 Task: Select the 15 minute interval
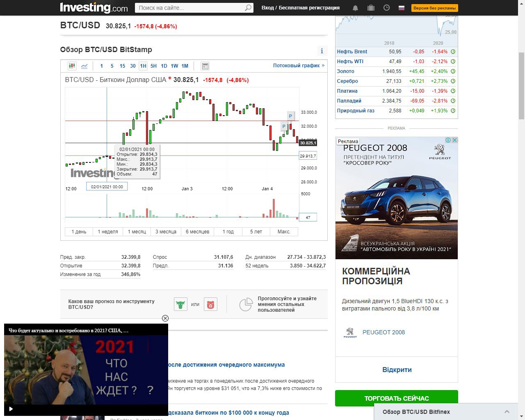122,66
